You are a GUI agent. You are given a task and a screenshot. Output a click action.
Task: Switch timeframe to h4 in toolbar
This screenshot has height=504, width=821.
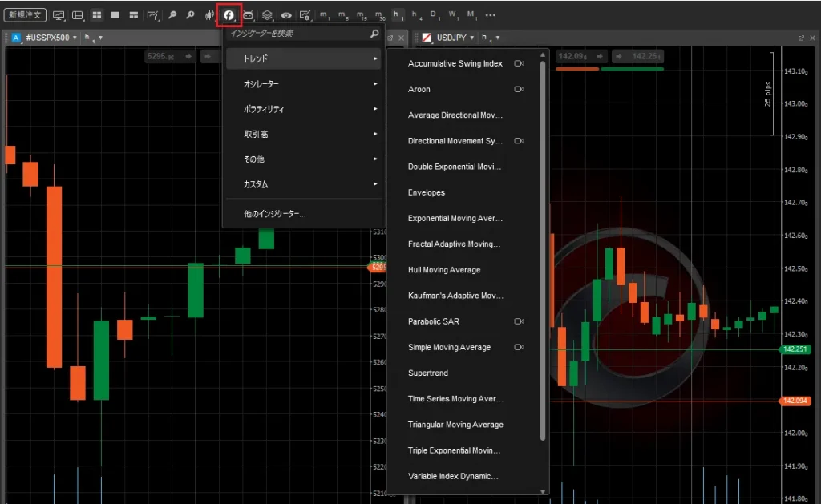[x=417, y=16]
